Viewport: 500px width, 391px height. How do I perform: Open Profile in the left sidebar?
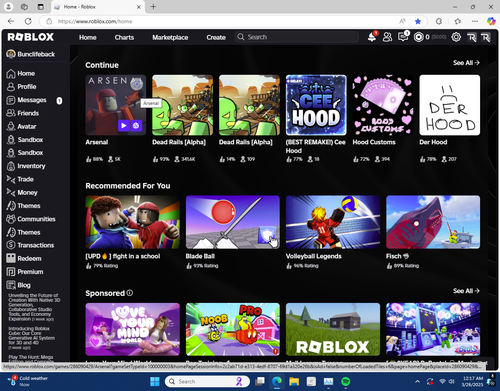pyautogui.click(x=22, y=87)
